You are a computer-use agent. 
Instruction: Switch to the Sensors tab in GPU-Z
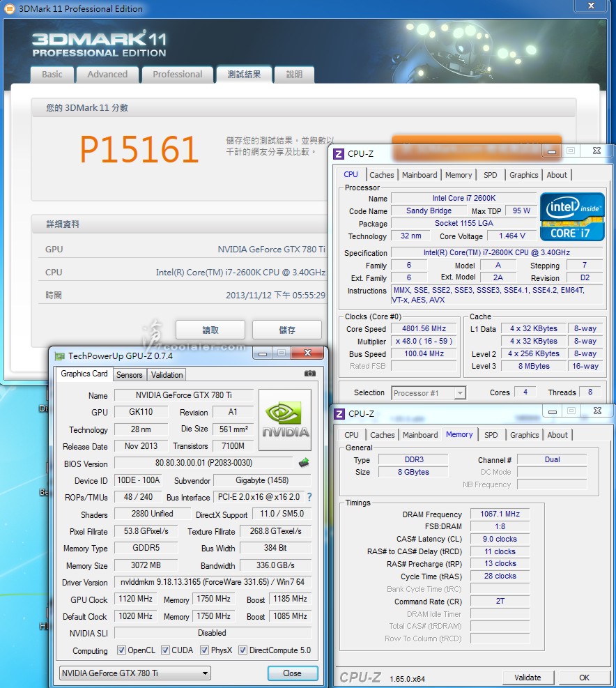pyautogui.click(x=130, y=375)
